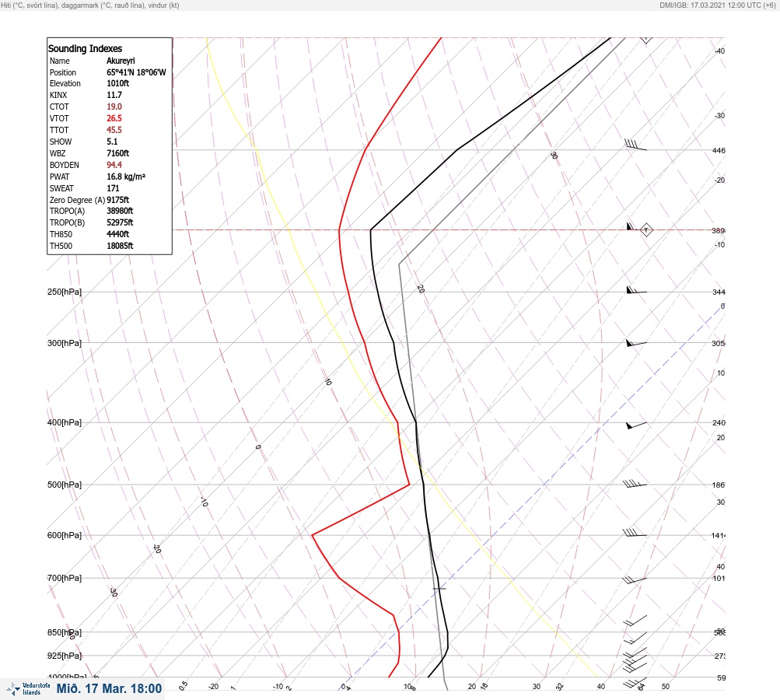Select the value 9175ft
This screenshot has width=780, height=700.
pos(118,200)
